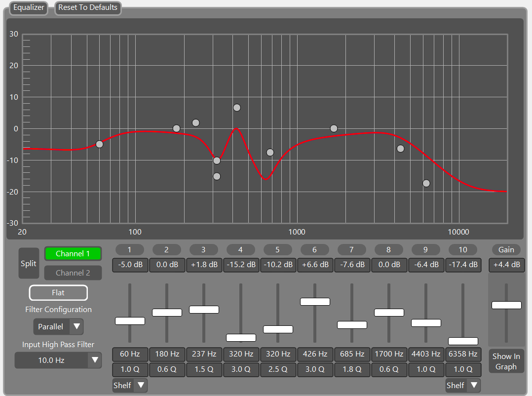Select band 9 button

[425, 250]
